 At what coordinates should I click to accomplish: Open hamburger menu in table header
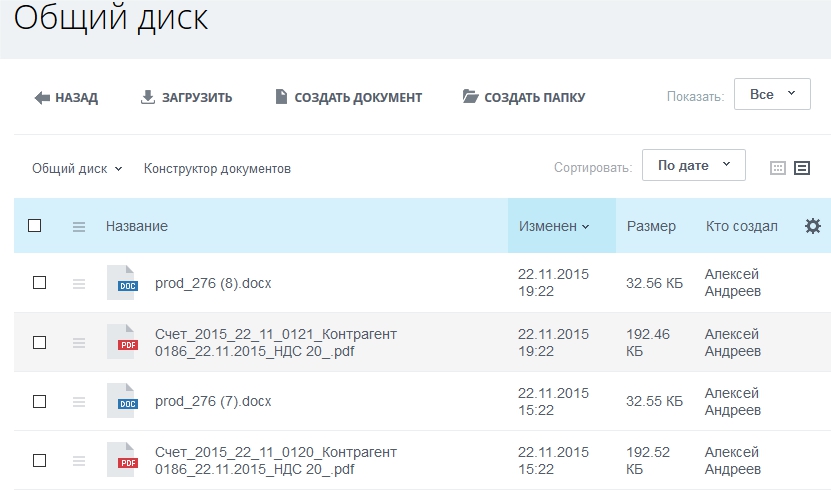pos(79,227)
